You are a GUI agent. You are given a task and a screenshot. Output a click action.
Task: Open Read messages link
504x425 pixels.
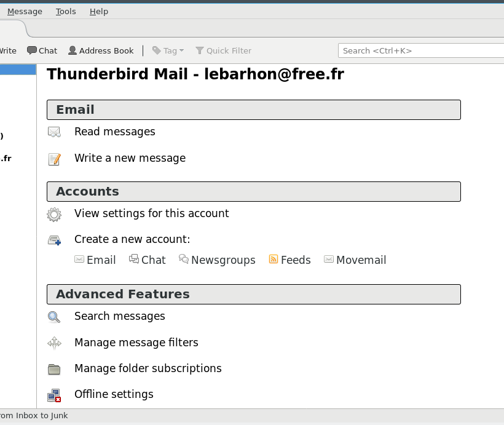pyautogui.click(x=115, y=132)
